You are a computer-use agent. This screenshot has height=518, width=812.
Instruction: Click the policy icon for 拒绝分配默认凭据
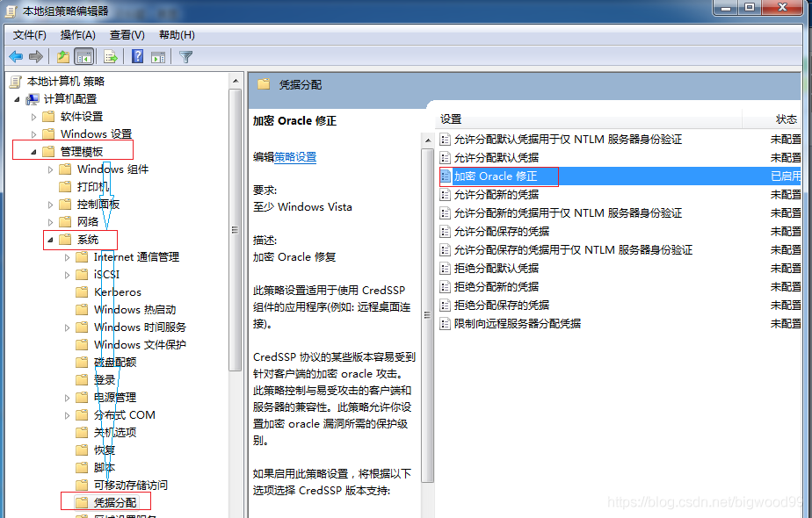(x=445, y=268)
